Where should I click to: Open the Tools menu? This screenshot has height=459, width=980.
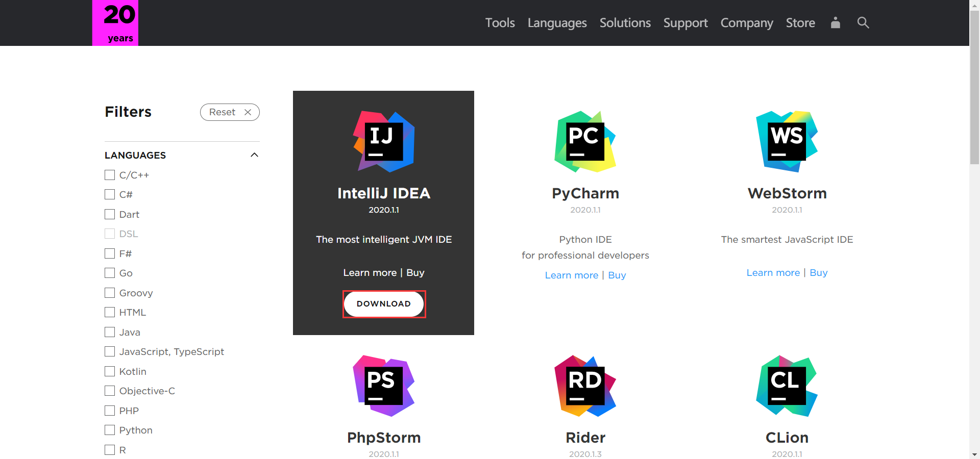click(500, 23)
